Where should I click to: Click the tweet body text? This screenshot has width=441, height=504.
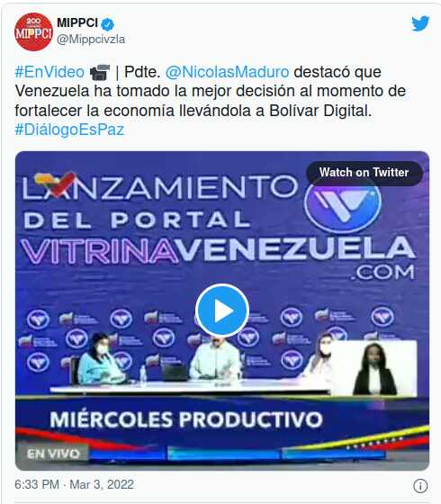coord(211,101)
